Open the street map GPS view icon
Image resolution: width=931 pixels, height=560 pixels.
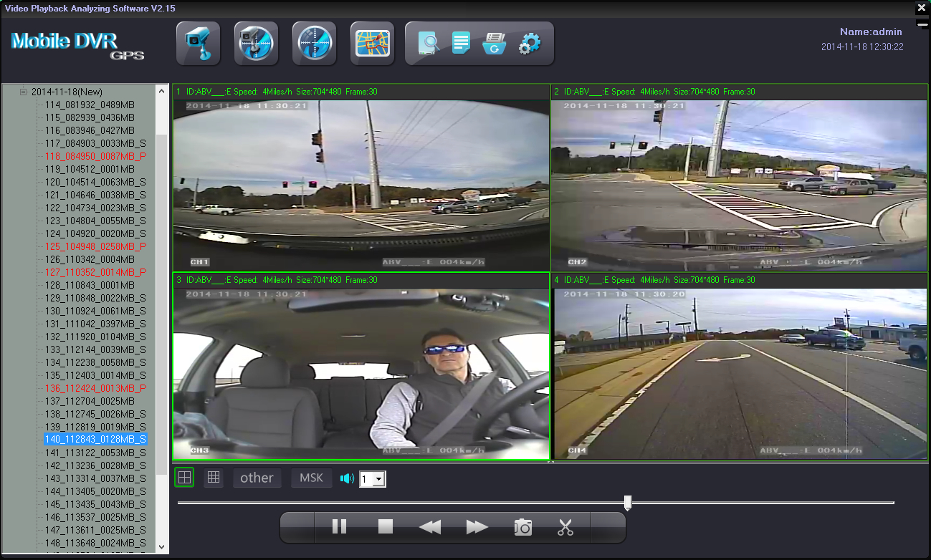pyautogui.click(x=372, y=44)
